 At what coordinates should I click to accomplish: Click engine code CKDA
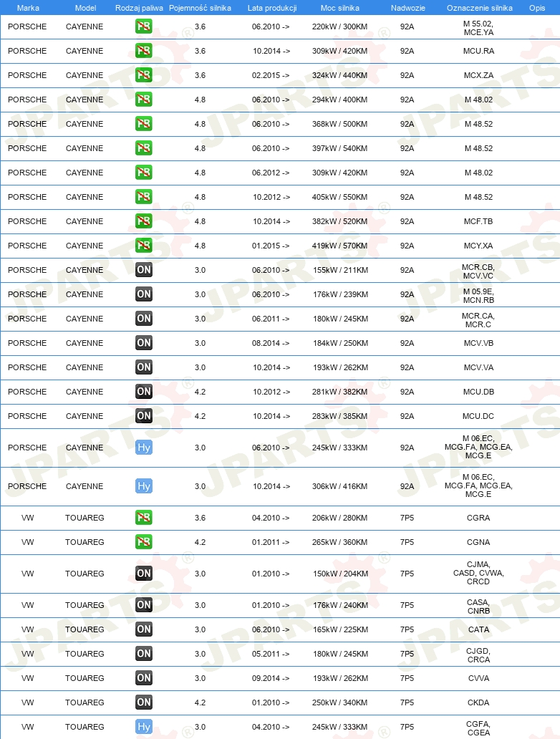(478, 702)
